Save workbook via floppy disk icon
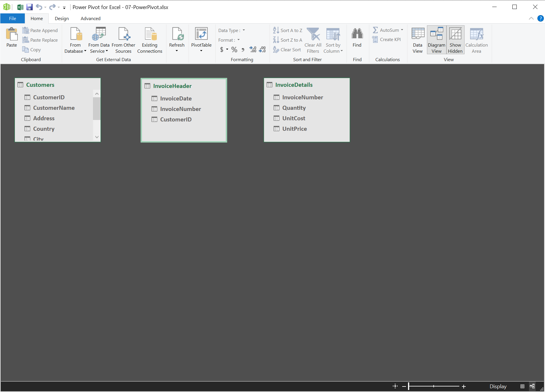The image size is (545, 392). 30,7
